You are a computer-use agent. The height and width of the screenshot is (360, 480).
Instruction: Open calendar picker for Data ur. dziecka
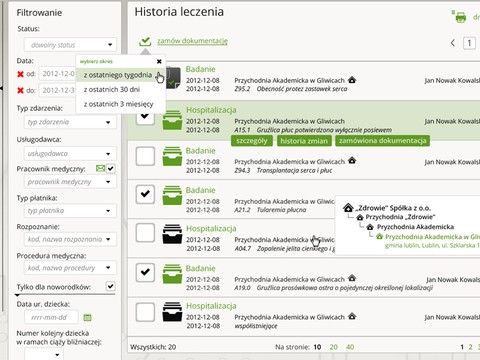[x=87, y=317]
